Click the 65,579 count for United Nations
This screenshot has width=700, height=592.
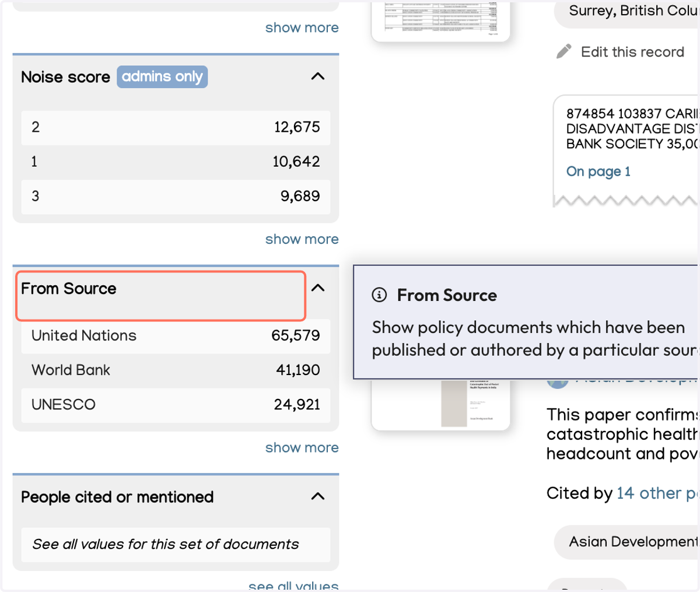296,335
